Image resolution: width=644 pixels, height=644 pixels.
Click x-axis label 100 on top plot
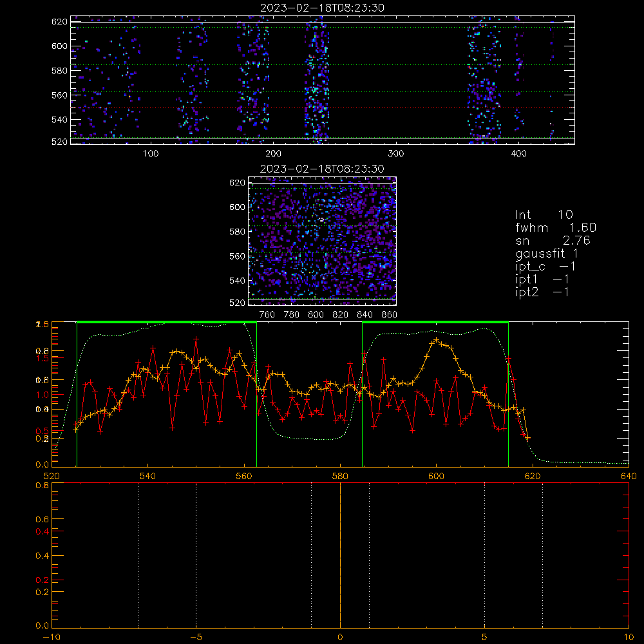click(151, 153)
